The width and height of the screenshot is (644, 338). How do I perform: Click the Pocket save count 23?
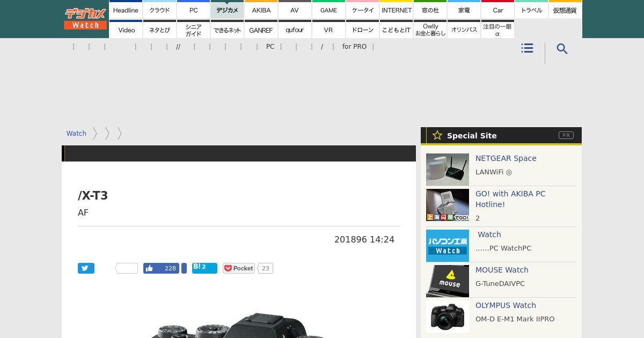click(x=265, y=268)
